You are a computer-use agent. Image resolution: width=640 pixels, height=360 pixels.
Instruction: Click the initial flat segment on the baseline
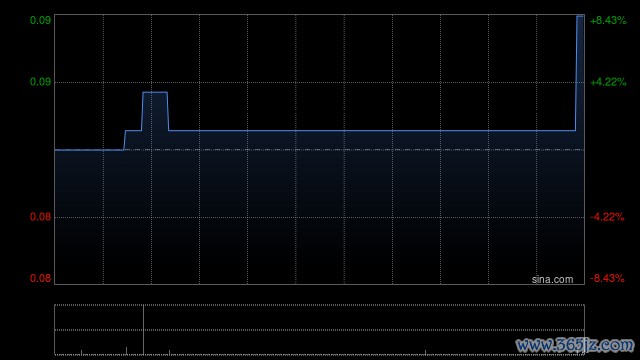[89, 150]
